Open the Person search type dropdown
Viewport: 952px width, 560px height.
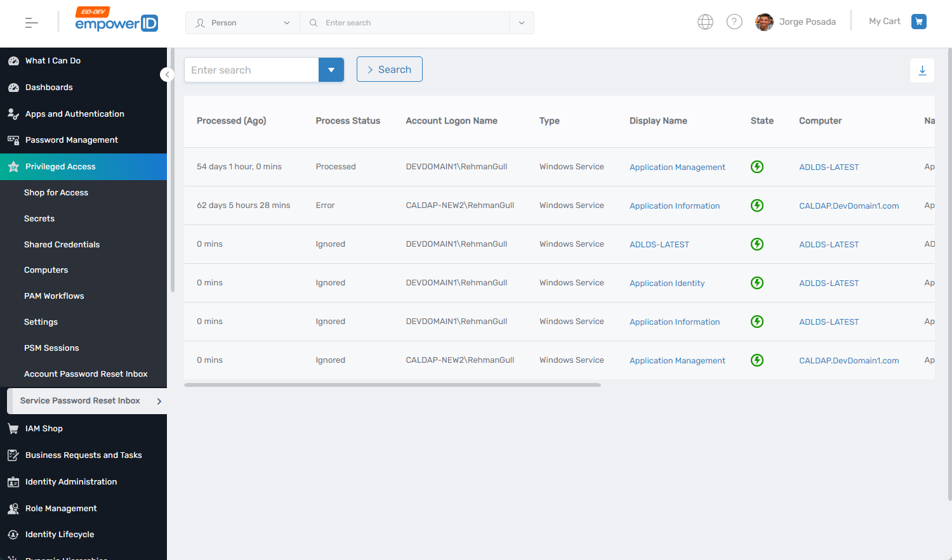(242, 22)
